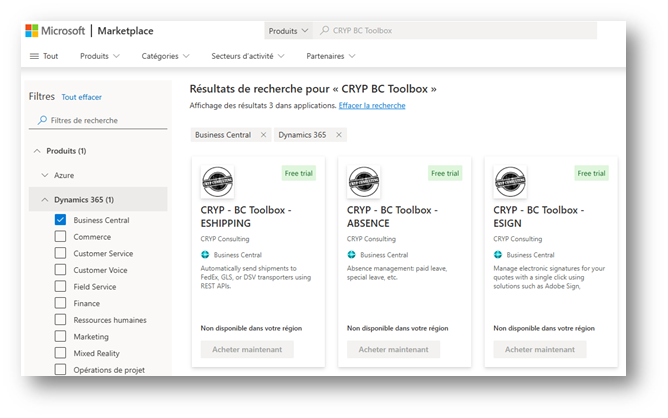The height and width of the screenshot is (418, 668).
Task: Click the ESHIPPING app logo
Action: [x=217, y=181]
